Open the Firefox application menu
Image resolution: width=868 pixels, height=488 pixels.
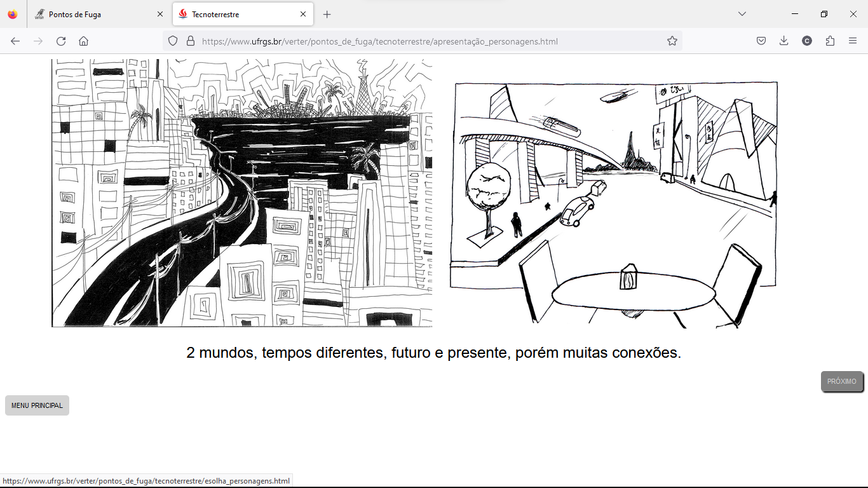tap(853, 41)
